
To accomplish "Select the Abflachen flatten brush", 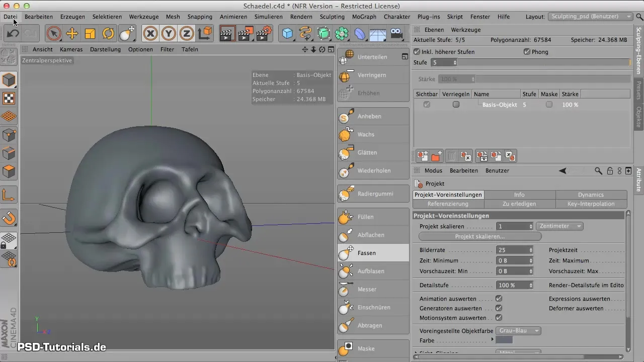I will click(373, 235).
